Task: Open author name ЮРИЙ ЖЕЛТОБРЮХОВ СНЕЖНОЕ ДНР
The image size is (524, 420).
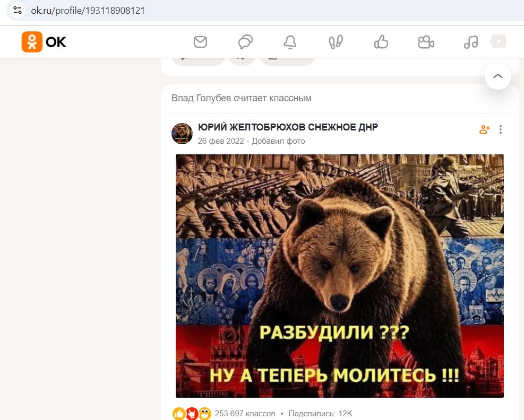Action: coord(288,127)
